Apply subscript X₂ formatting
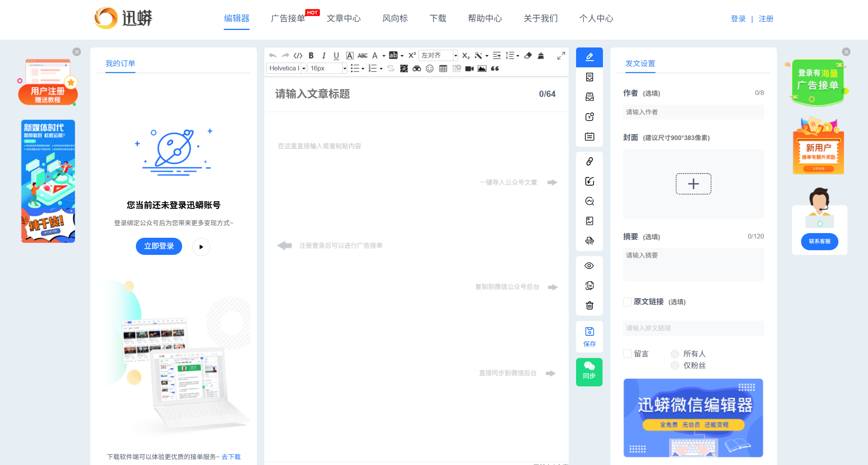The height and width of the screenshot is (465, 868). click(x=466, y=56)
